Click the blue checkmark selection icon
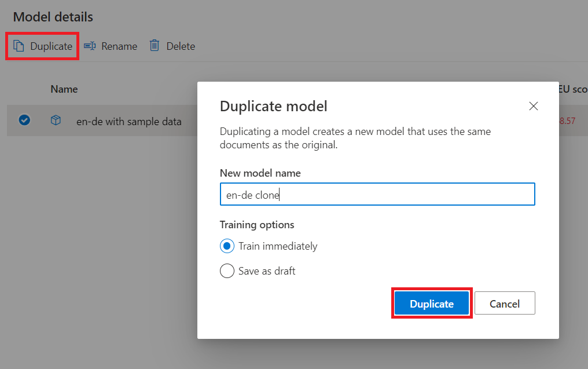Image resolution: width=588 pixels, height=369 pixels. pos(24,120)
